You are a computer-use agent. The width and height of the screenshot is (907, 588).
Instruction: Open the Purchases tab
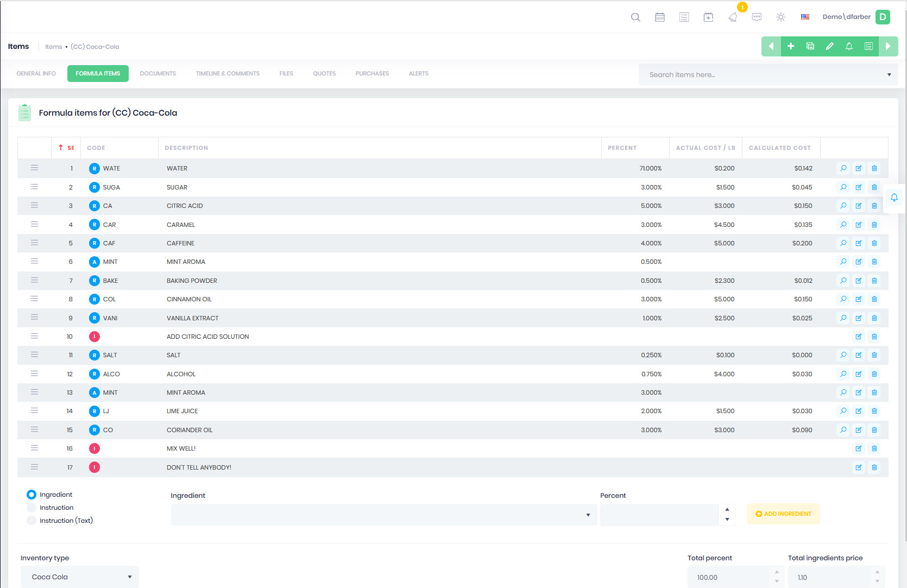tap(372, 74)
